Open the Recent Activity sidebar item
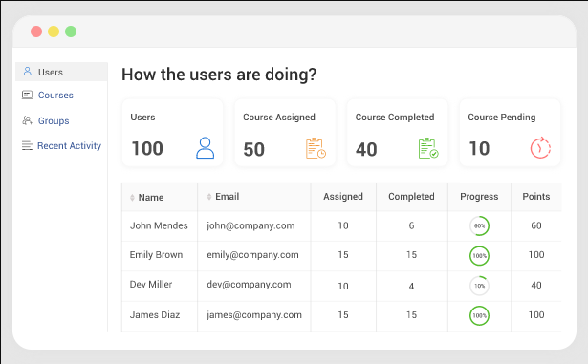The height and width of the screenshot is (364, 588). (61, 145)
